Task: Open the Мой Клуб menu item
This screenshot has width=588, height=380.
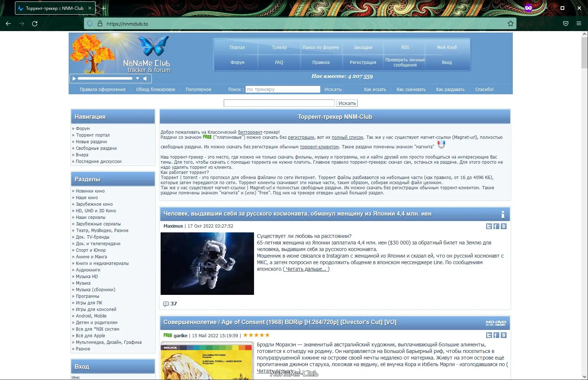Action: point(447,47)
